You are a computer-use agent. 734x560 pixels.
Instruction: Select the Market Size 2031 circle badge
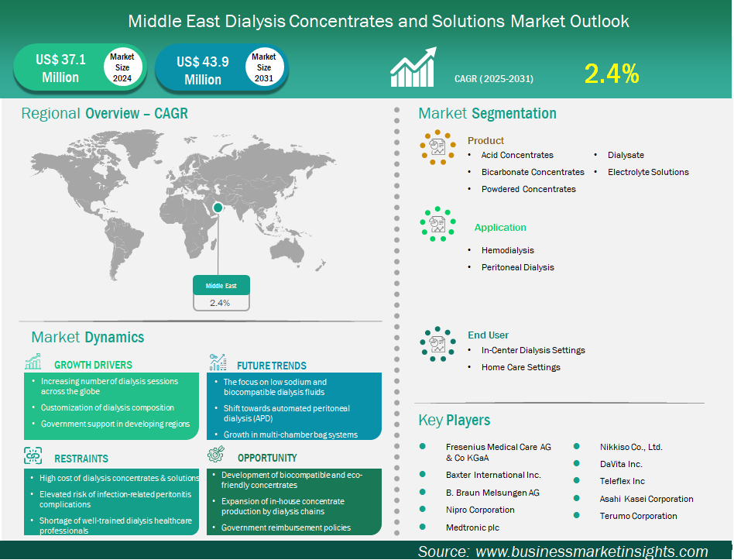(x=264, y=67)
